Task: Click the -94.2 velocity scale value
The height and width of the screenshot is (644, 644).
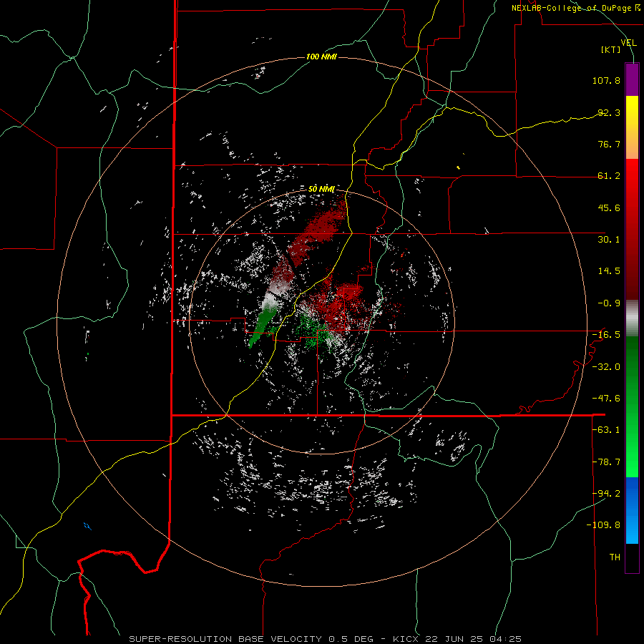Action: pos(606,493)
